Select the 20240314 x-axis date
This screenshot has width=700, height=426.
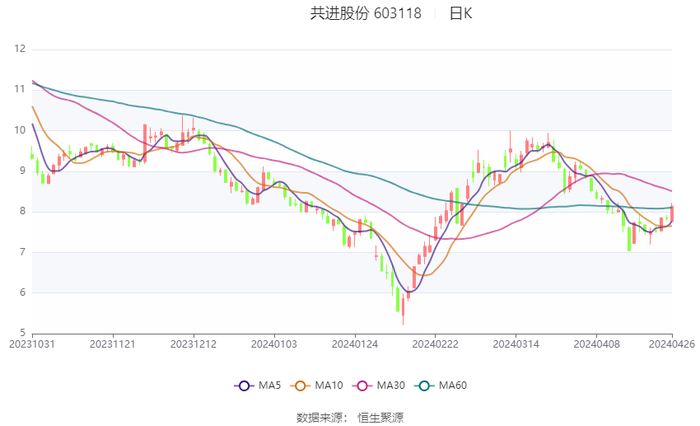tap(515, 342)
